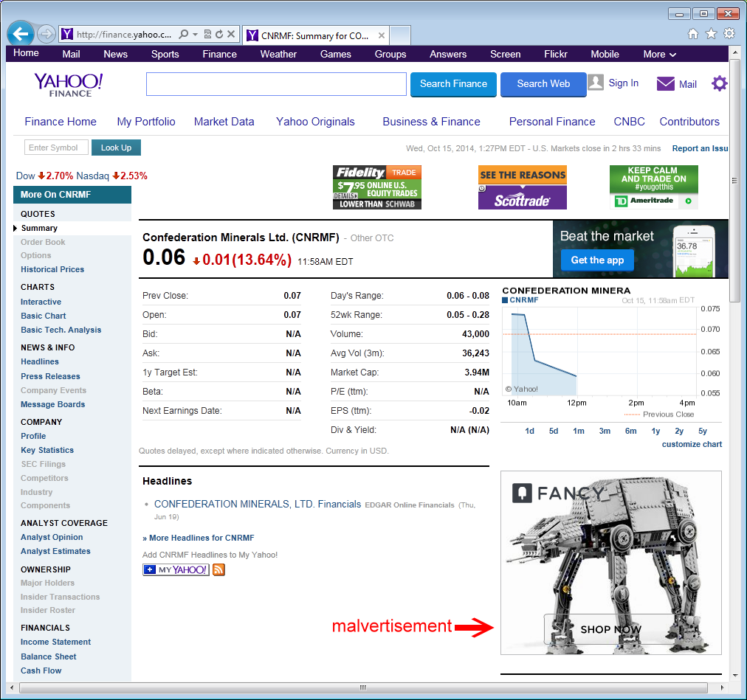Screen dimensions: 747x700
Task: Click the address bar search magnifier icon
Action: pyautogui.click(x=183, y=34)
